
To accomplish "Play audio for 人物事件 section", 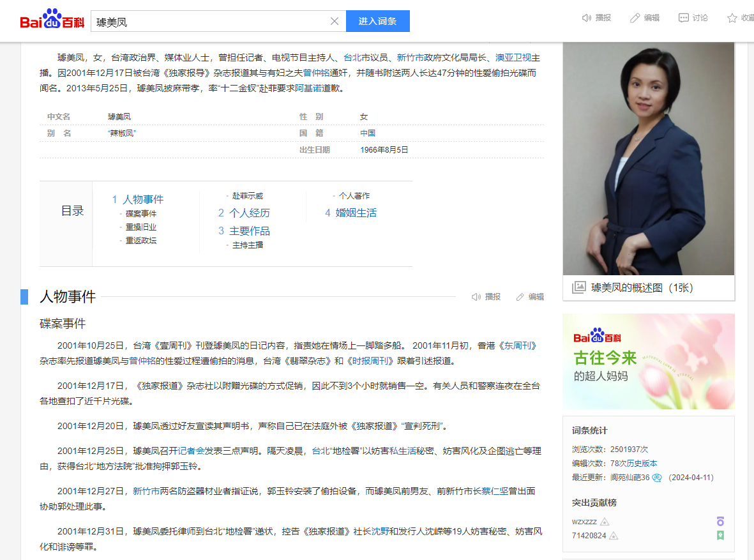I will (476, 297).
